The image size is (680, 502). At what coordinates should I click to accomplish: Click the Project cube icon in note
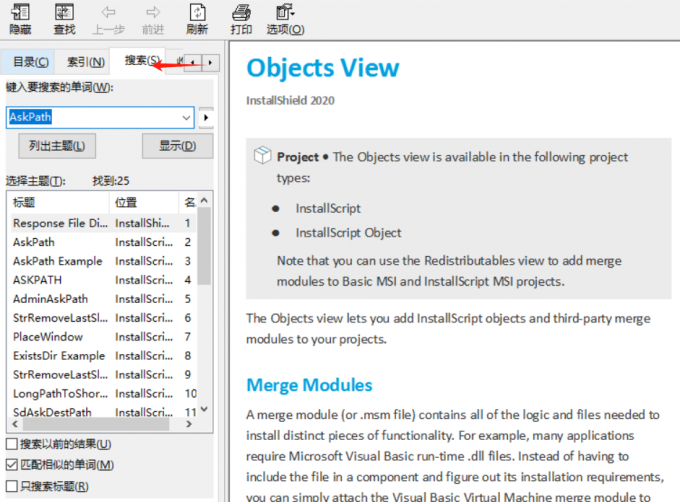coord(262,156)
